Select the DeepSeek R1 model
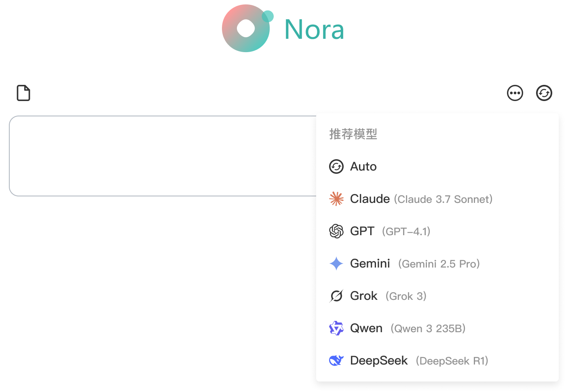This screenshot has height=392, width=566. coord(437,360)
